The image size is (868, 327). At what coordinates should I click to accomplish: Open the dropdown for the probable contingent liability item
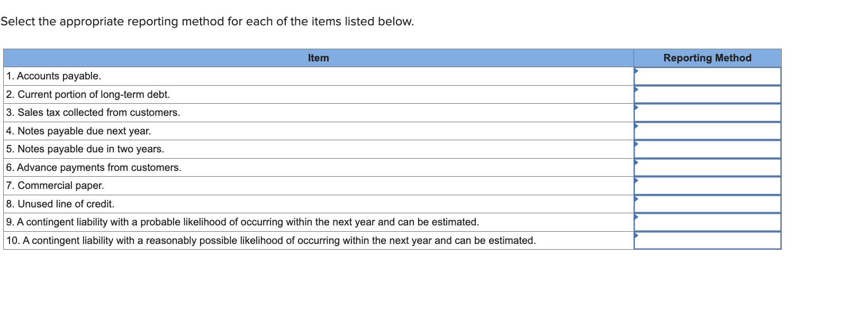coord(707,222)
